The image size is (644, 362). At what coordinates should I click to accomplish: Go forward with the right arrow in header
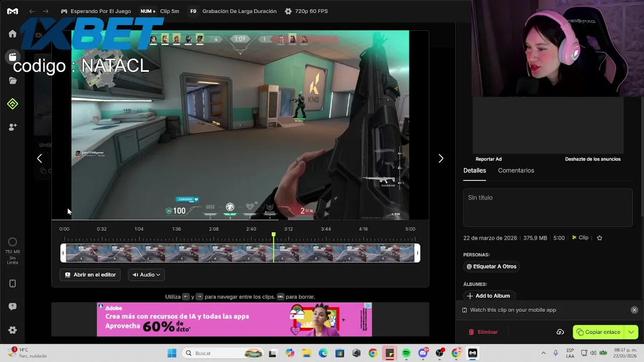pos(46,11)
